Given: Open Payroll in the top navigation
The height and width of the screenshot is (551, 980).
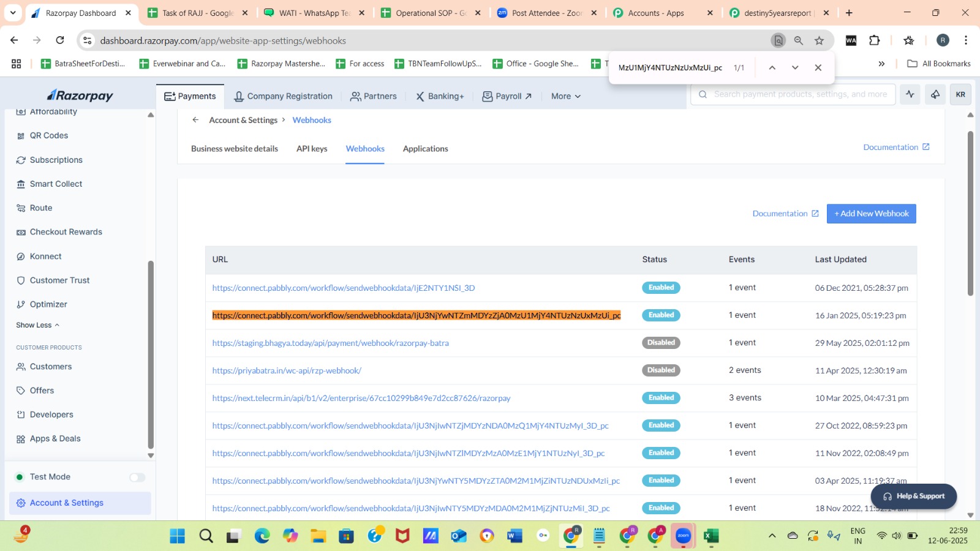Looking at the screenshot, I should click(507, 96).
